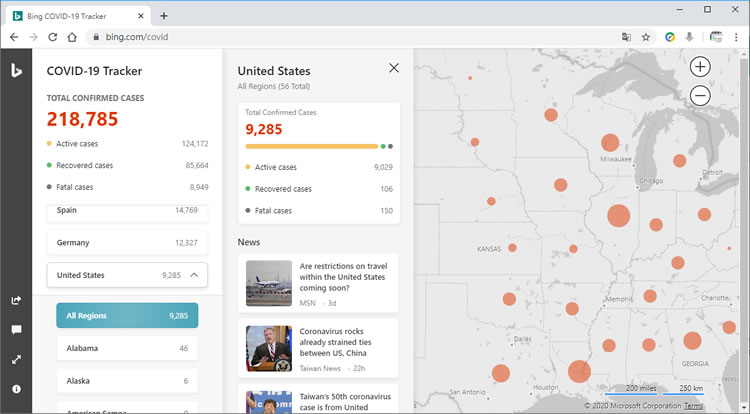This screenshot has width=750, height=414.
Task: Click the airplane news thumbnail
Action: point(269,283)
